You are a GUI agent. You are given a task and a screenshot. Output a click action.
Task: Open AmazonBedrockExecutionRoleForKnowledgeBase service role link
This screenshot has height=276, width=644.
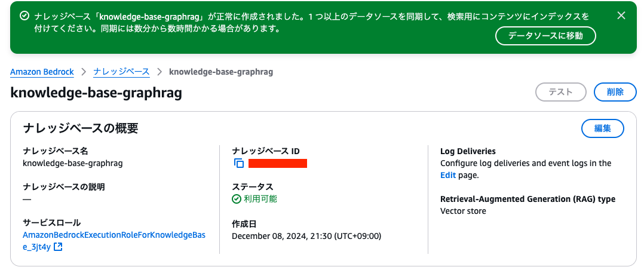tap(114, 235)
